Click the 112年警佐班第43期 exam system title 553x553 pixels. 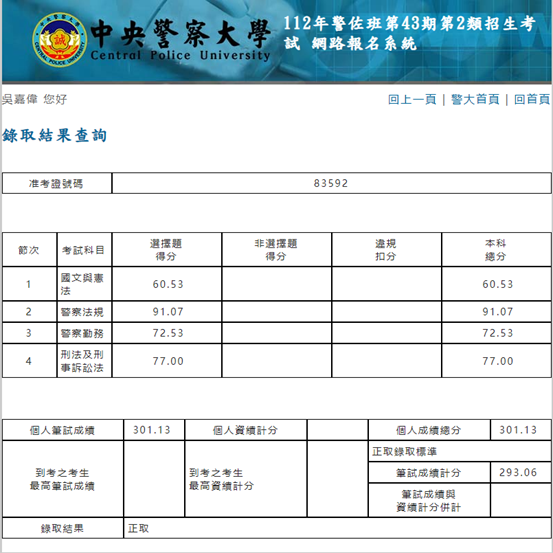click(x=409, y=33)
